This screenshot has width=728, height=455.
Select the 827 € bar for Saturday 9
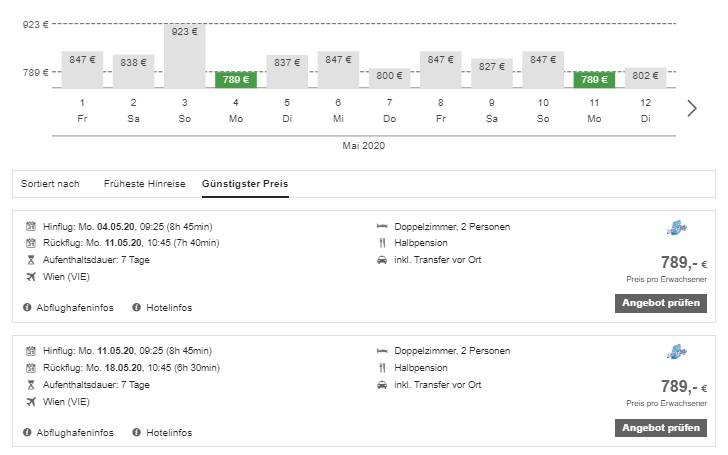coord(492,72)
